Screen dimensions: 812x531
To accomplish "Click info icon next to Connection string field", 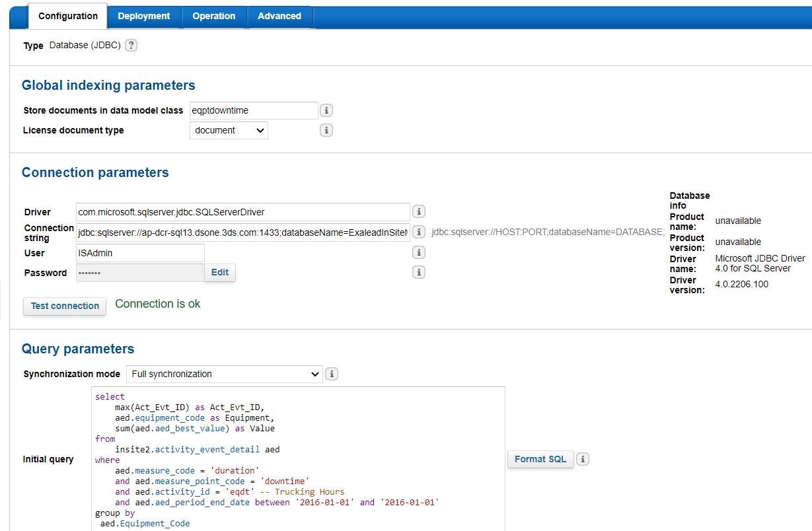I will coord(418,232).
